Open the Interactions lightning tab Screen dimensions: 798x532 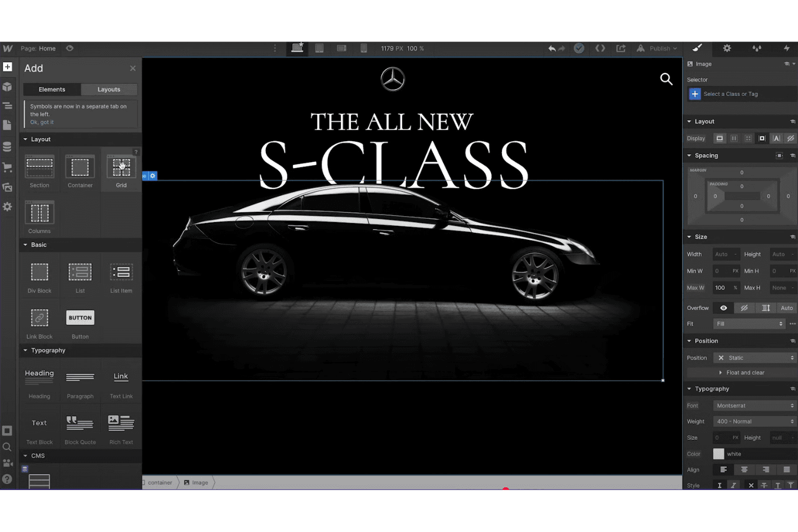787,49
